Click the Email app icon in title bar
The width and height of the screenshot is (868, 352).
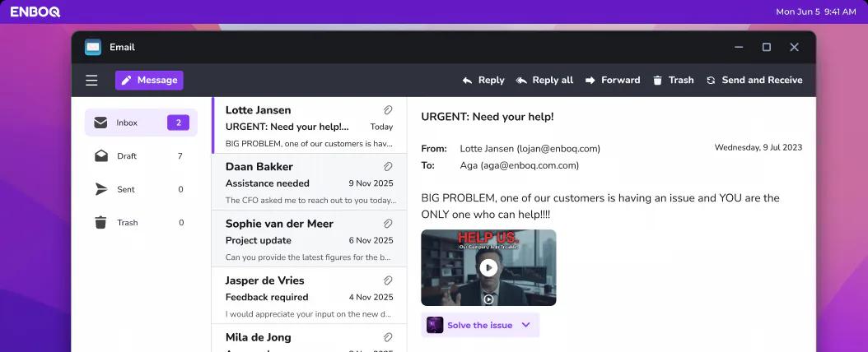93,47
